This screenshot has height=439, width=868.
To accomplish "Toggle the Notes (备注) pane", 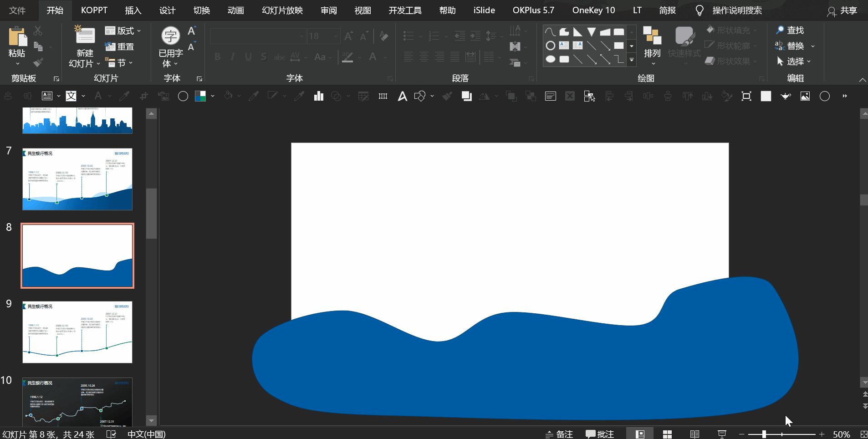I will coord(560,434).
